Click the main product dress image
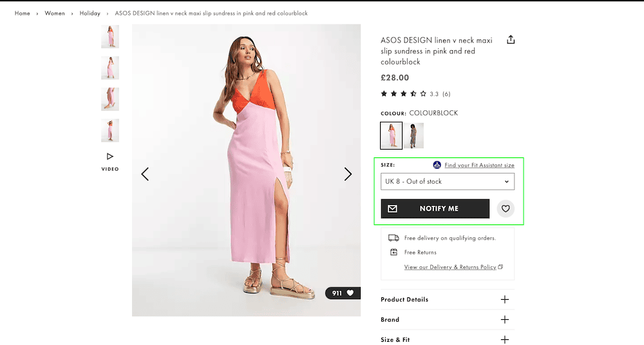Image resolution: width=644 pixels, height=345 pixels. tap(247, 170)
